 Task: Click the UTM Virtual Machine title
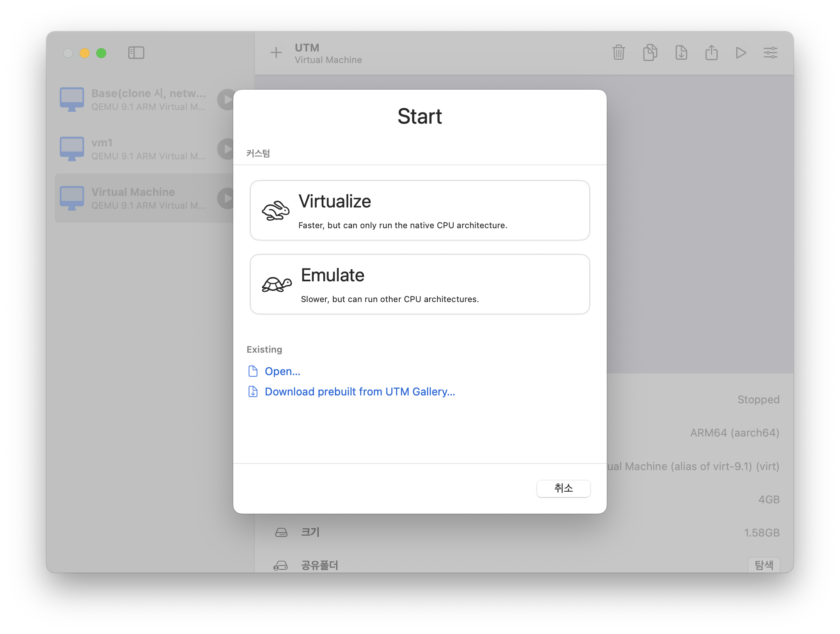tap(328, 54)
